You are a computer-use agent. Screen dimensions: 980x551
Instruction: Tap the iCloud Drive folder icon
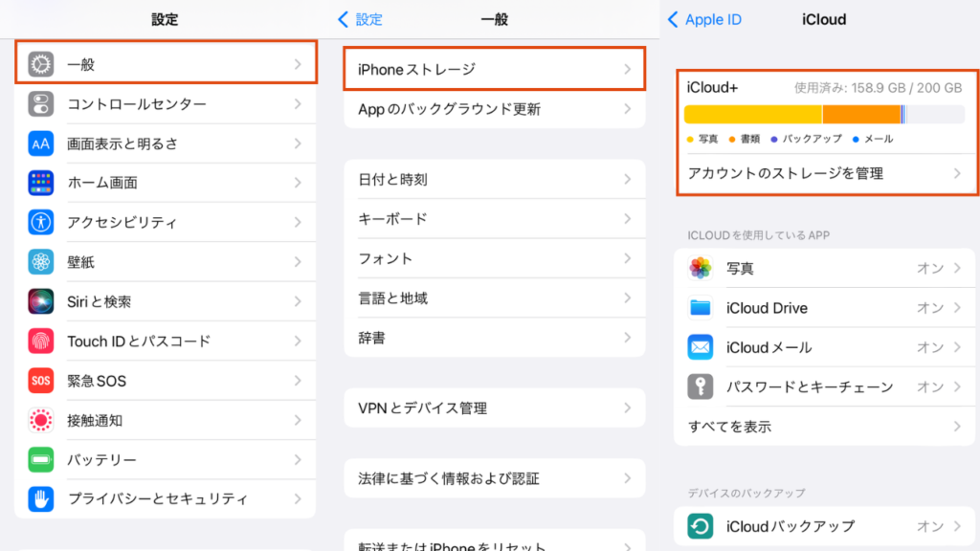(700, 308)
